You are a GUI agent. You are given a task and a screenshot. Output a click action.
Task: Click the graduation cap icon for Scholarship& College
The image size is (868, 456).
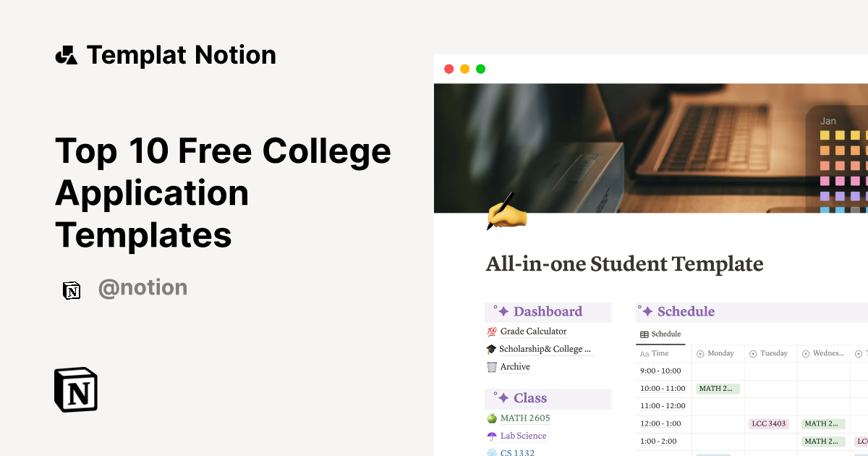492,348
